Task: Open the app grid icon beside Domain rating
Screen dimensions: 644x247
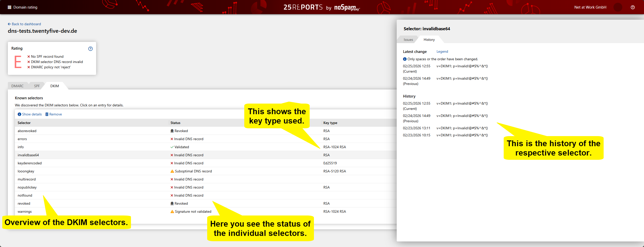Action: [10, 7]
